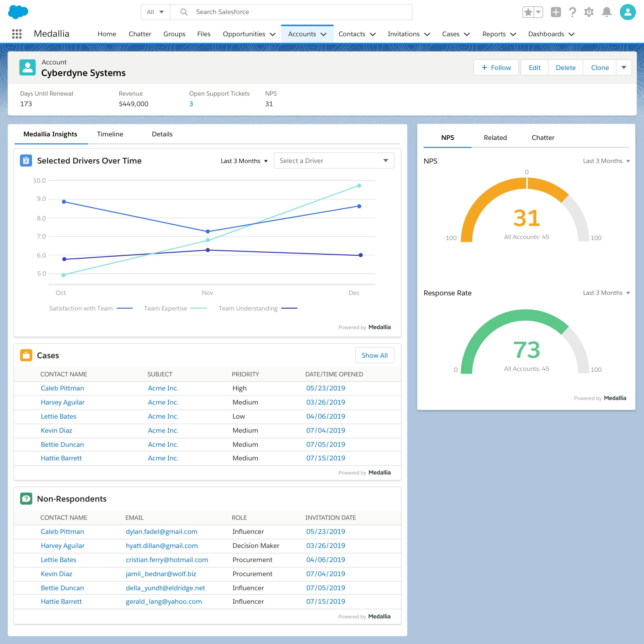Click Nov point on Satisfaction with Team line
Viewport: 644px width, 644px height.
click(x=208, y=231)
